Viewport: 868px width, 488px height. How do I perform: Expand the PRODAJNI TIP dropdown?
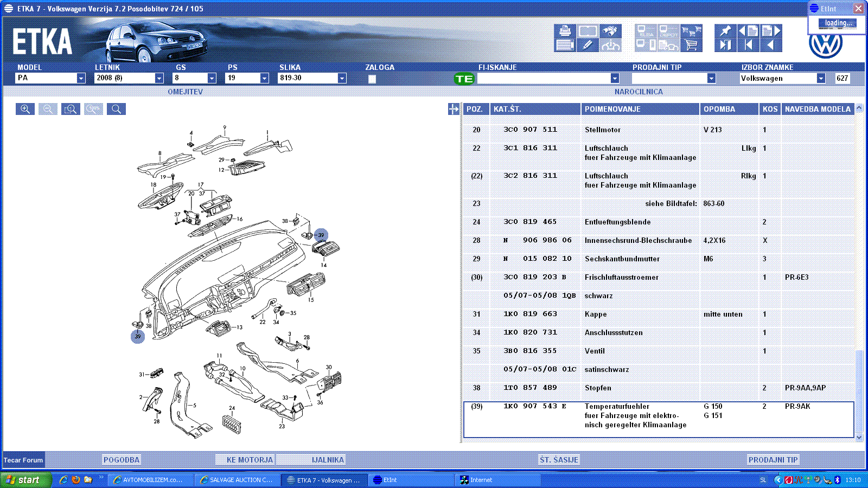(711, 78)
